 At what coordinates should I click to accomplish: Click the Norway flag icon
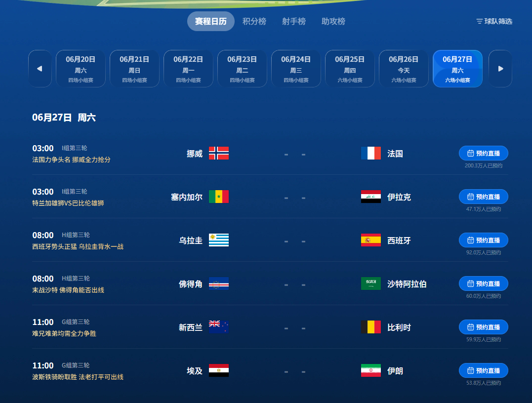pos(218,153)
